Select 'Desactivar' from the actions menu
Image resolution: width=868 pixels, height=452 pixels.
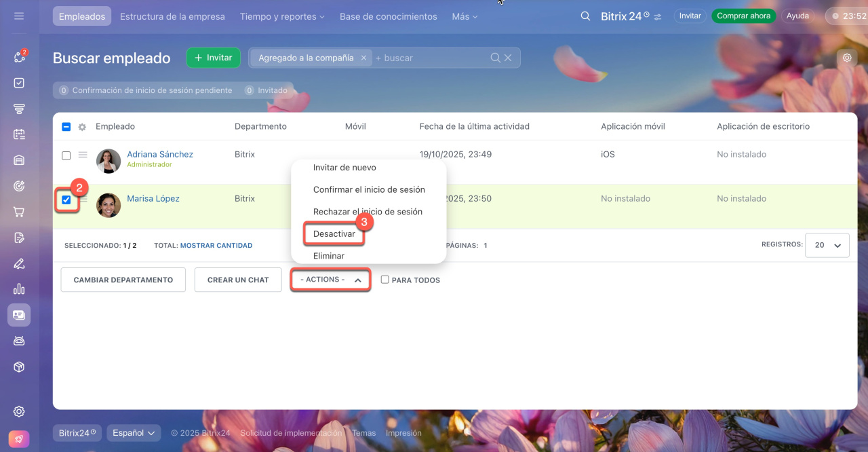tap(334, 233)
